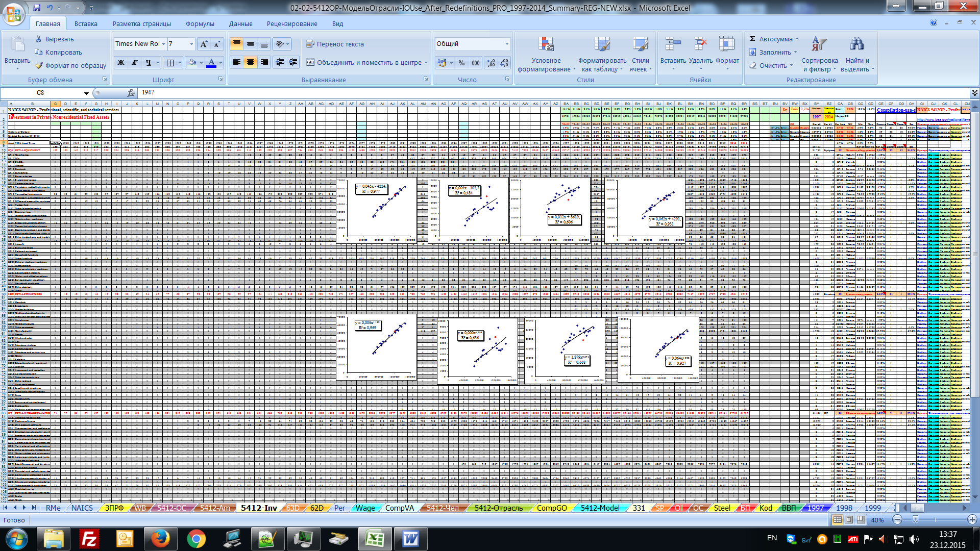Switch to the 5412-Model sheet tab

600,508
